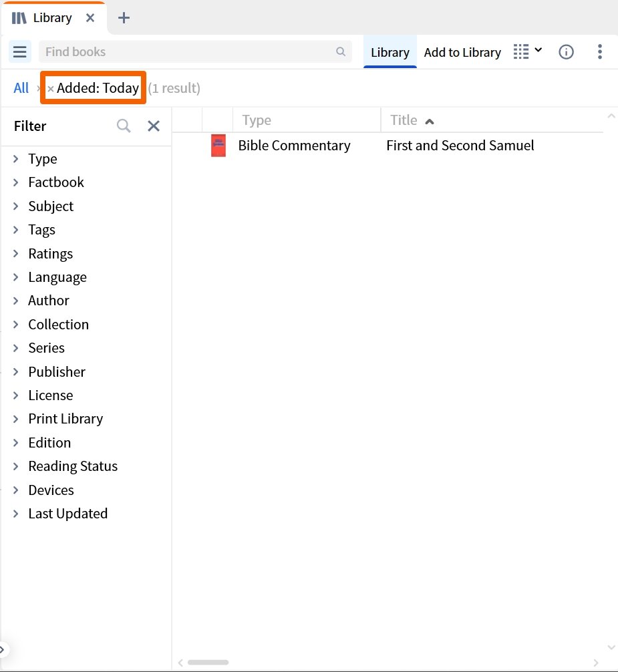Click the Add to Library button
Image resolution: width=618 pixels, height=672 pixels.
point(462,51)
